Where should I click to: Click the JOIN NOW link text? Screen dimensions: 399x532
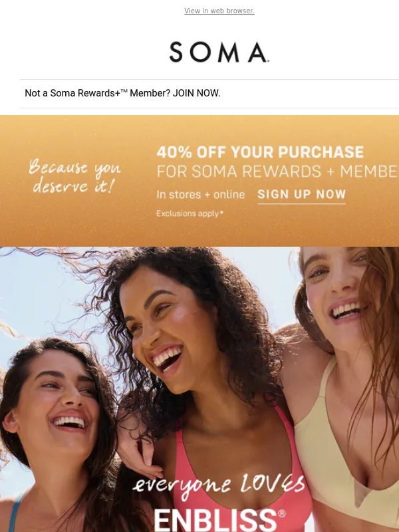196,93
